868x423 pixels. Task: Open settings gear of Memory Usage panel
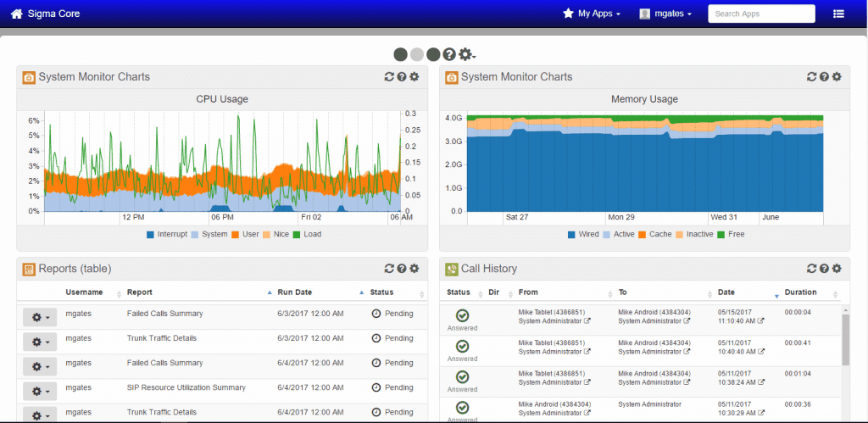(x=837, y=77)
